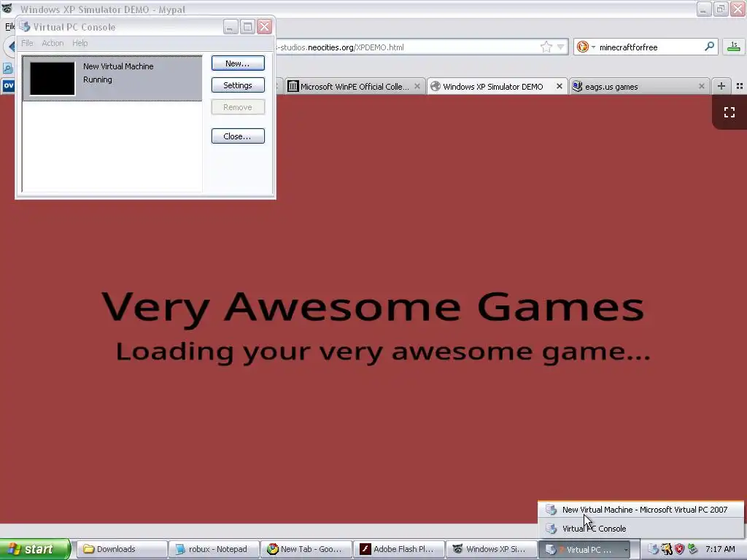Open the Help menu in Virtual PC Console

[x=80, y=43]
